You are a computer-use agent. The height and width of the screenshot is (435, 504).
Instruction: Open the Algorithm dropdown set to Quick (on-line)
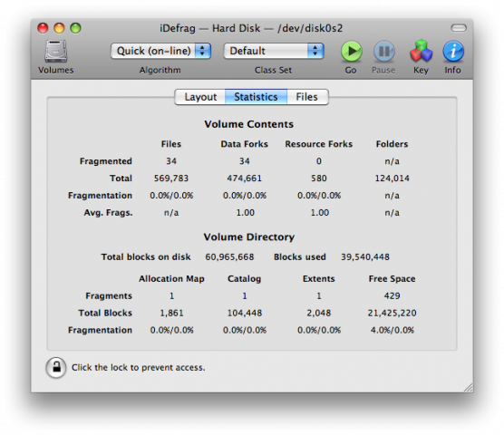pos(160,51)
